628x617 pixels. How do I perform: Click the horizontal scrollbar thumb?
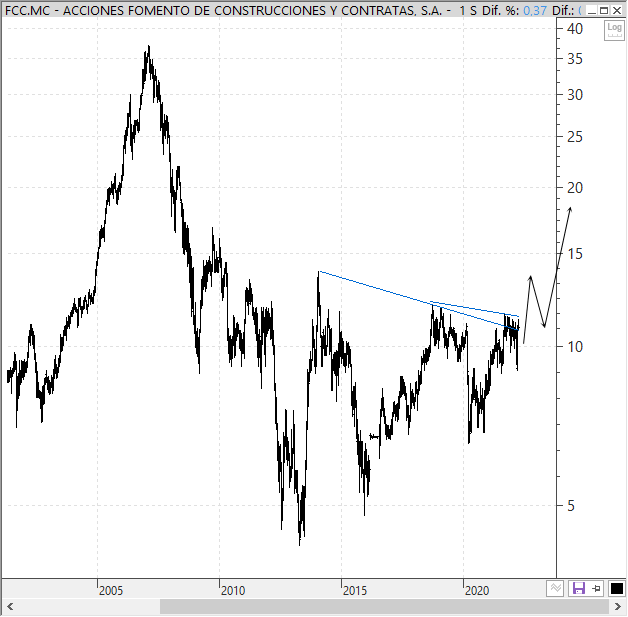point(384,607)
